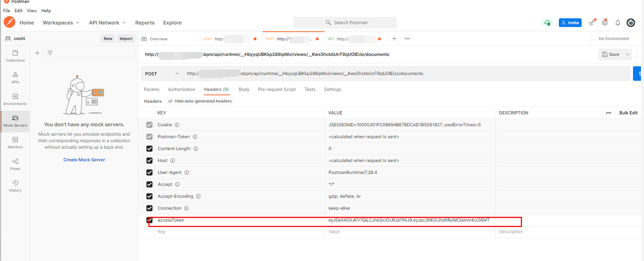The height and width of the screenshot is (261, 644).
Task: Click the empty Key field in new header row
Action: click(x=240, y=232)
